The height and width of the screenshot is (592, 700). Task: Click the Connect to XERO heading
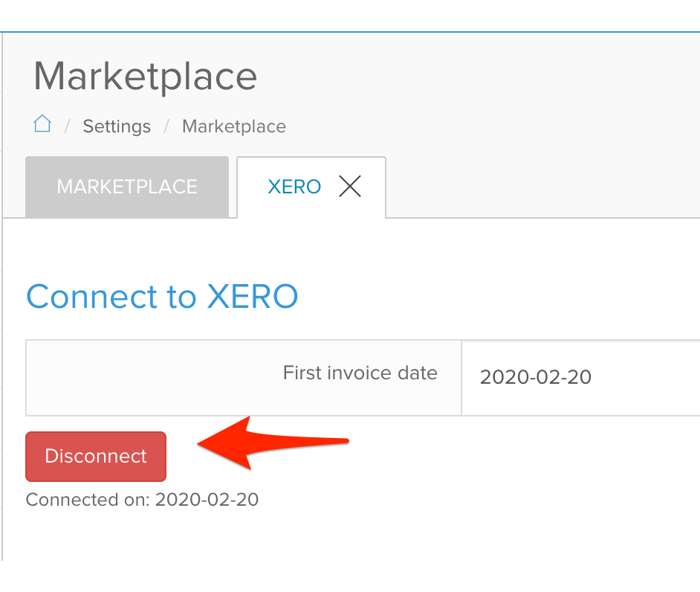pyautogui.click(x=162, y=297)
